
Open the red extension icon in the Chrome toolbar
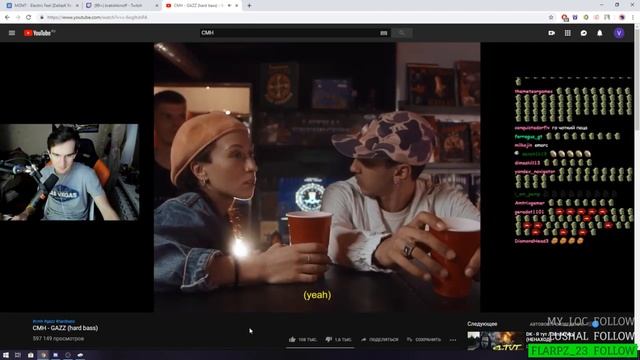pos(565,18)
